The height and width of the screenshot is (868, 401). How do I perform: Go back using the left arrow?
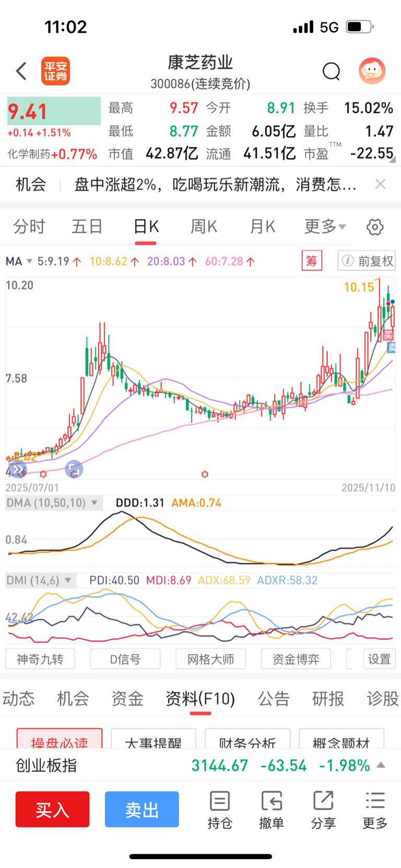[x=21, y=71]
